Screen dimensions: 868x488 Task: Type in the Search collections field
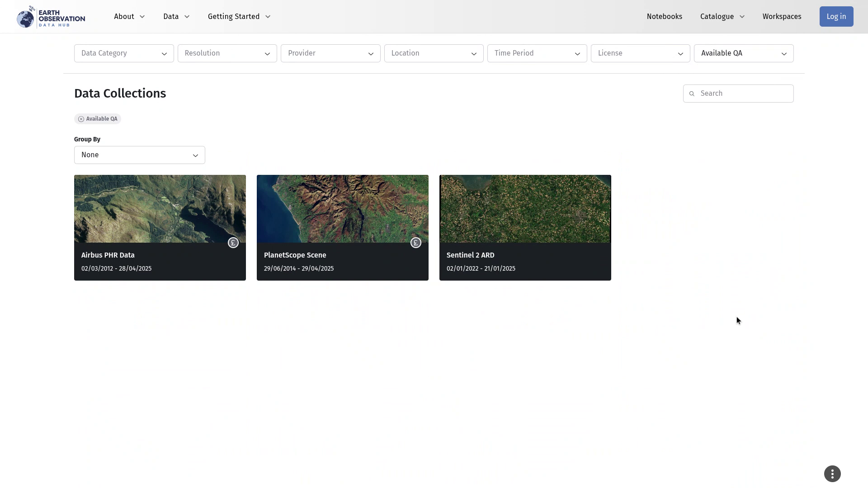coord(744,94)
